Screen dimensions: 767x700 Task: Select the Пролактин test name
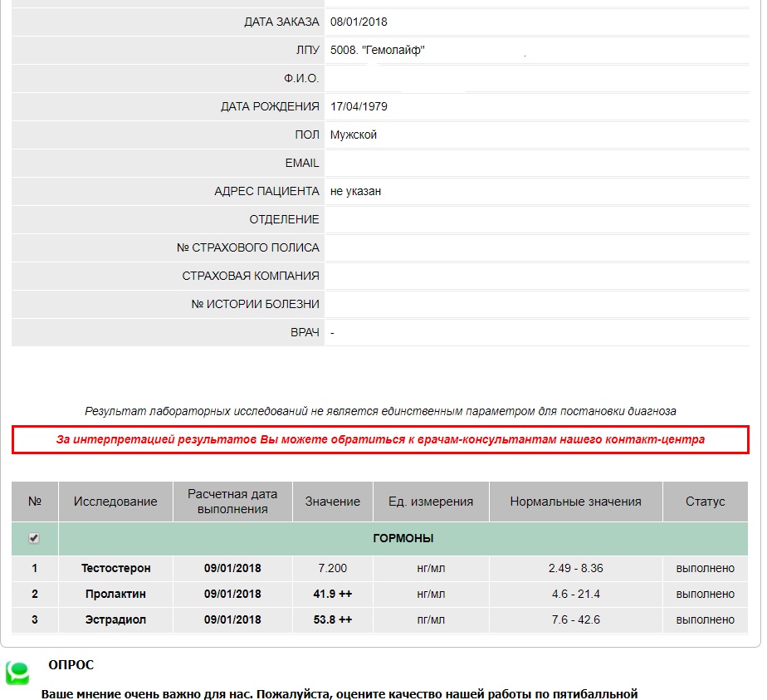point(115,594)
